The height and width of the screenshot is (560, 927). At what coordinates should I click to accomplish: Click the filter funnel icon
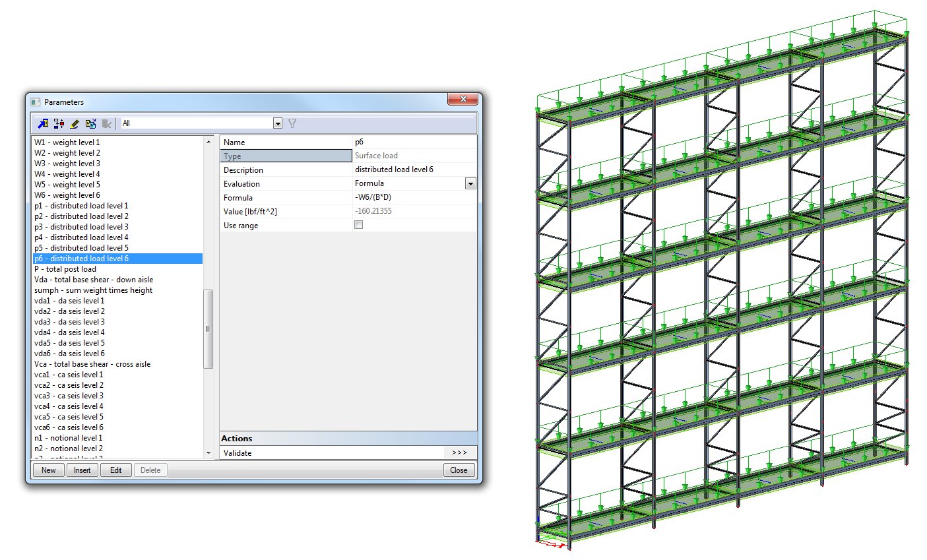coord(292,123)
